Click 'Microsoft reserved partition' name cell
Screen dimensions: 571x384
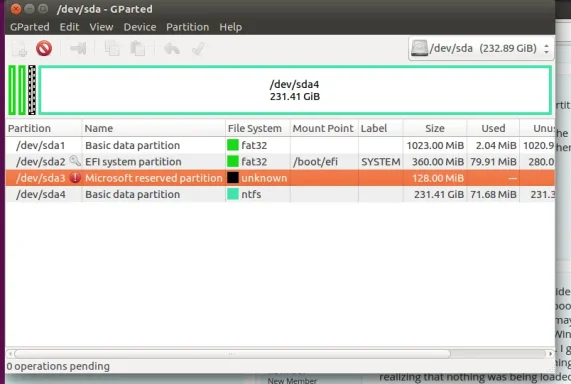point(154,178)
